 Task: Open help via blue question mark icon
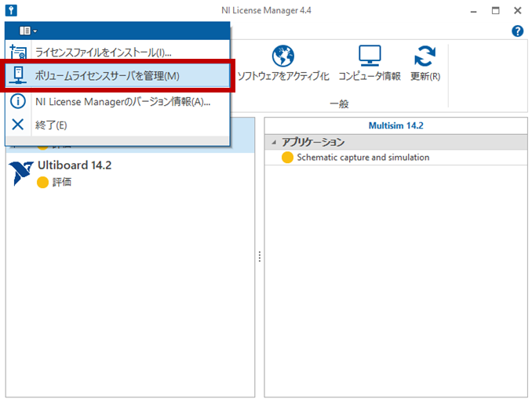[x=517, y=31]
